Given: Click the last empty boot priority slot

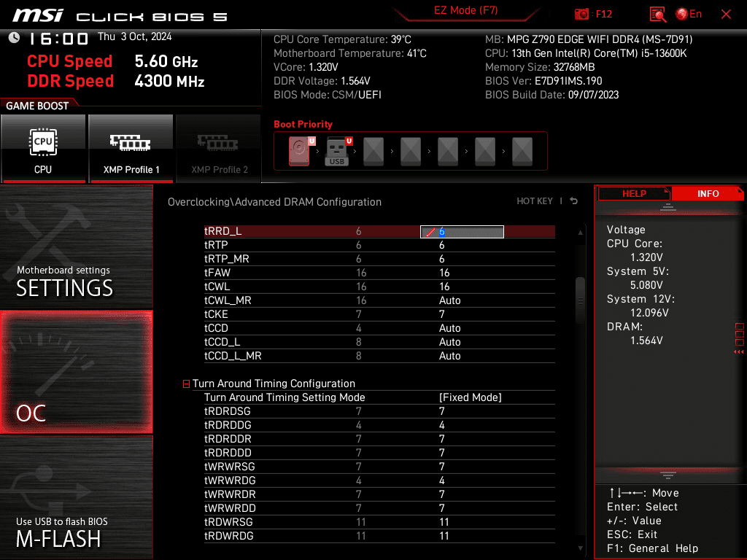Looking at the screenshot, I should click(522, 152).
